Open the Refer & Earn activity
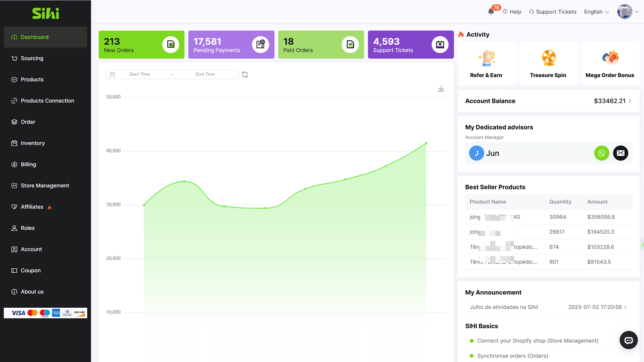 tap(487, 64)
